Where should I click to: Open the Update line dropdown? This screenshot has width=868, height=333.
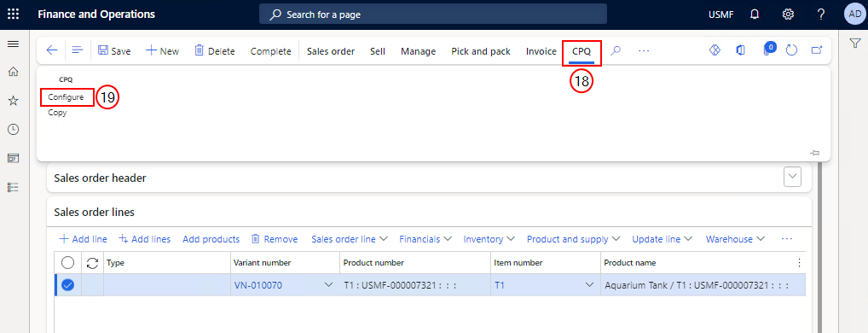(x=663, y=239)
